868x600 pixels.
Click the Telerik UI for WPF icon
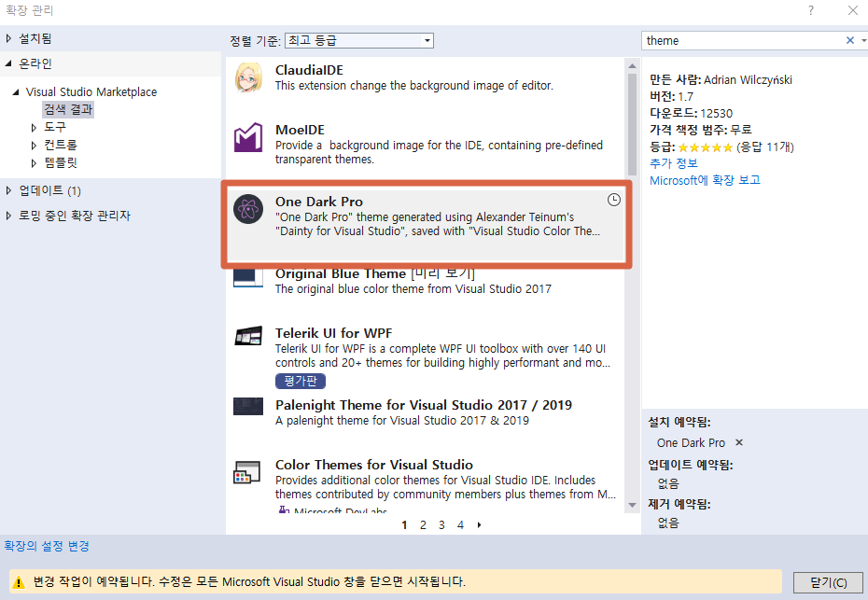[248, 336]
